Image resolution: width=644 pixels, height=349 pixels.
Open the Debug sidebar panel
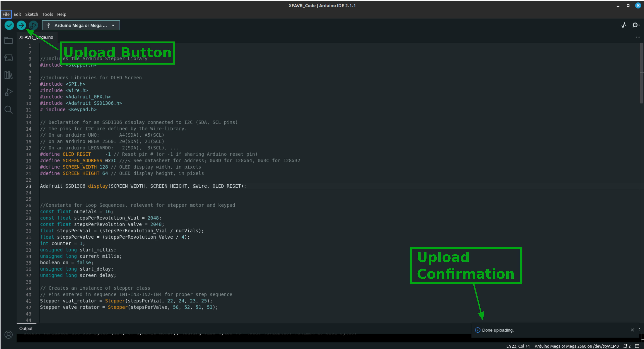(x=8, y=92)
